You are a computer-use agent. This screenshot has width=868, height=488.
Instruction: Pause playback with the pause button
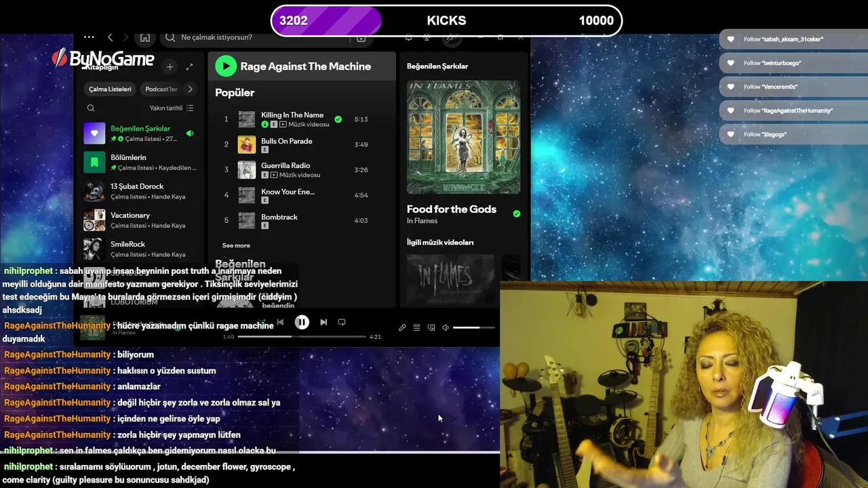coord(302,323)
